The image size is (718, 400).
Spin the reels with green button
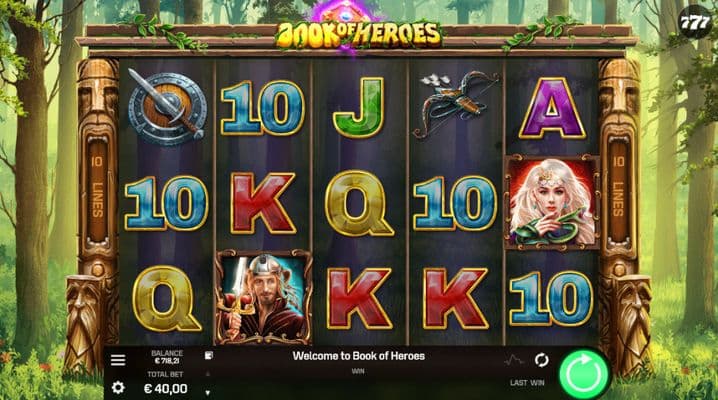click(584, 373)
